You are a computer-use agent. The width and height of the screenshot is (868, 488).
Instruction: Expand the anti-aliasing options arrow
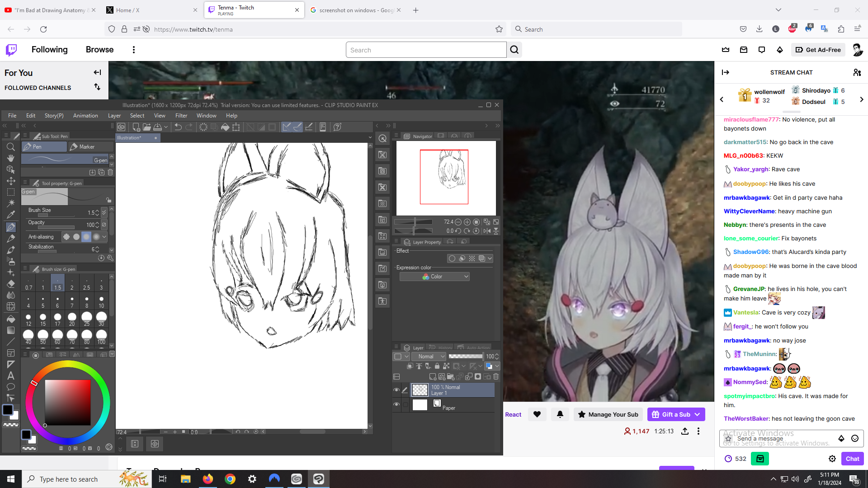104,237
